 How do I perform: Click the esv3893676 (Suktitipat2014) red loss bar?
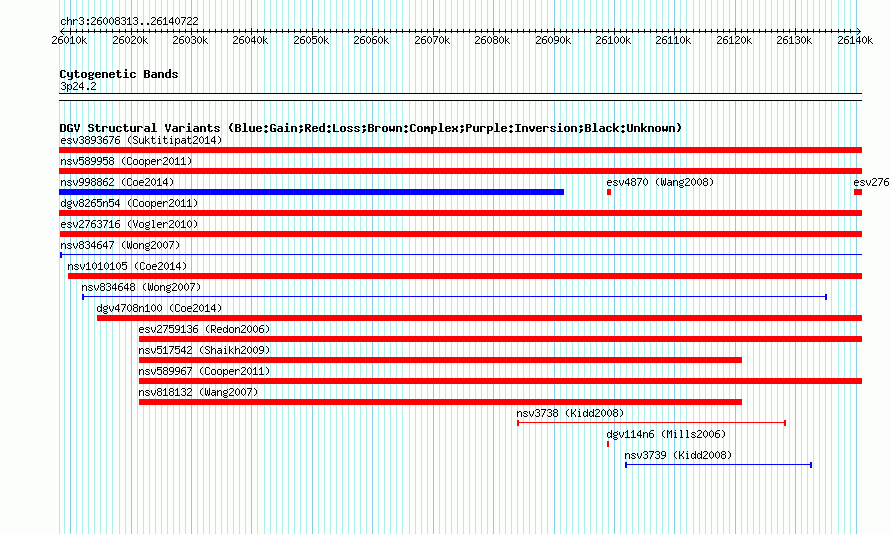click(x=460, y=150)
